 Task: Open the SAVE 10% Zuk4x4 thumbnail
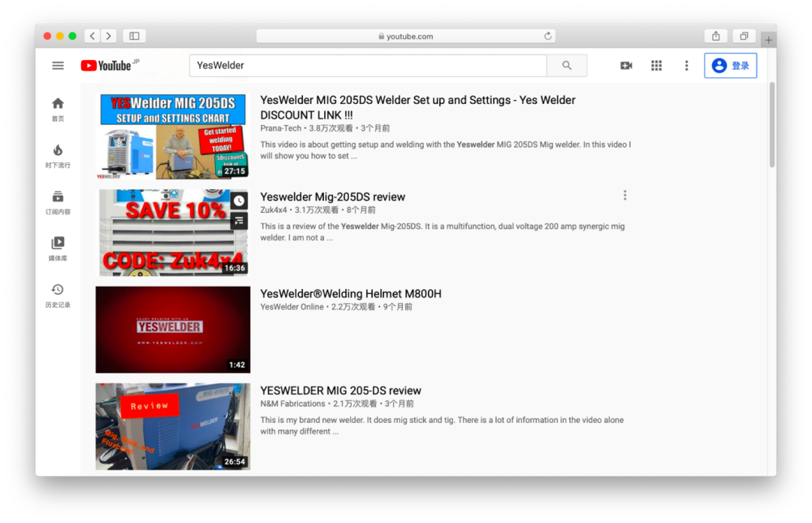pyautogui.click(x=173, y=233)
